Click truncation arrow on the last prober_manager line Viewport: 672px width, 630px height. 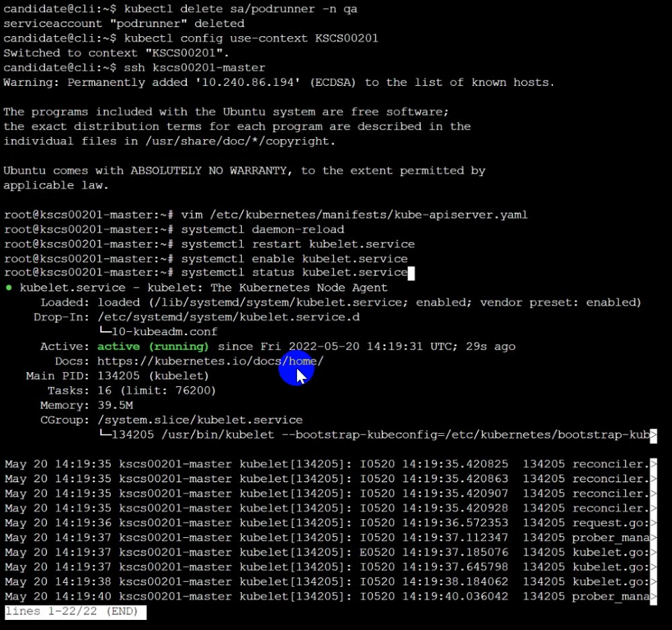pyautogui.click(x=653, y=596)
